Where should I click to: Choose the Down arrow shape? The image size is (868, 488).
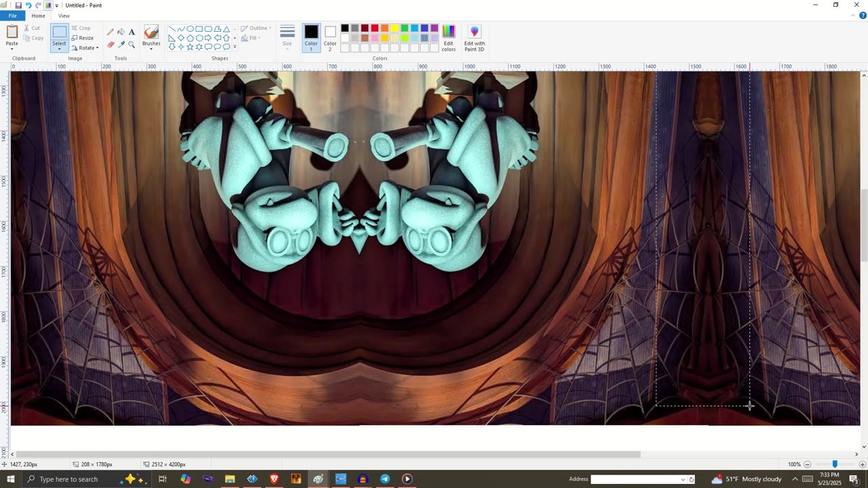point(172,47)
